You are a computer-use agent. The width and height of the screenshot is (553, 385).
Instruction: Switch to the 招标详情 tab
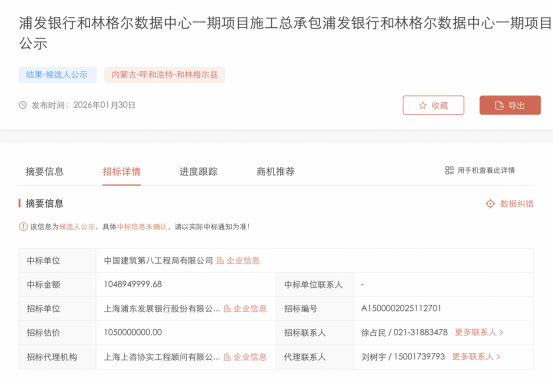tap(121, 172)
